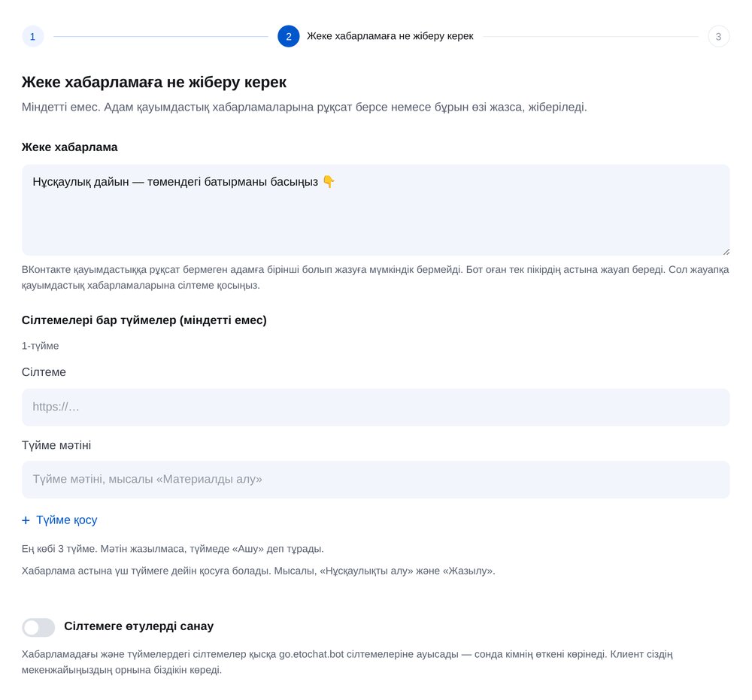Click the "Сілтеме" field label

[44, 372]
